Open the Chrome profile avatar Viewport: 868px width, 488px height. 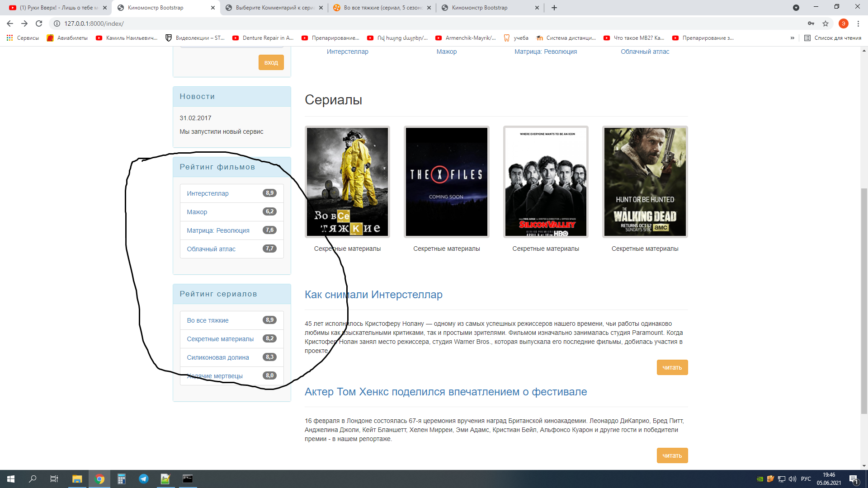pos(843,23)
